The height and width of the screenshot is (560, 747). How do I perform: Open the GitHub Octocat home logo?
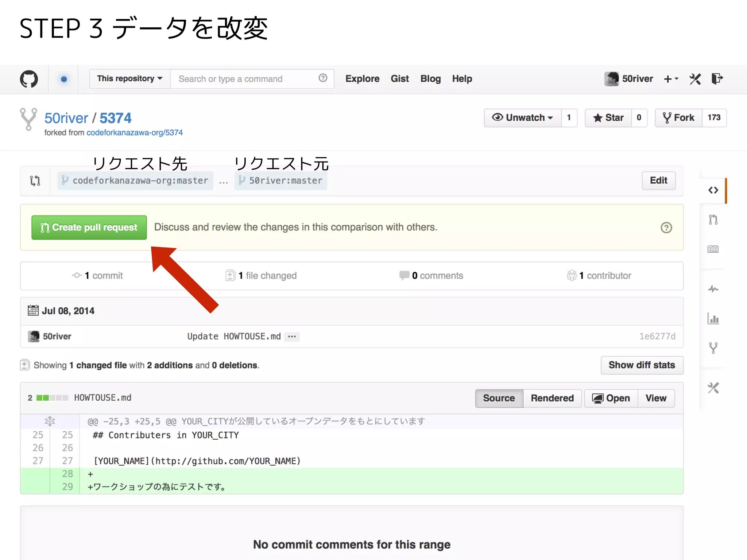[x=29, y=79]
